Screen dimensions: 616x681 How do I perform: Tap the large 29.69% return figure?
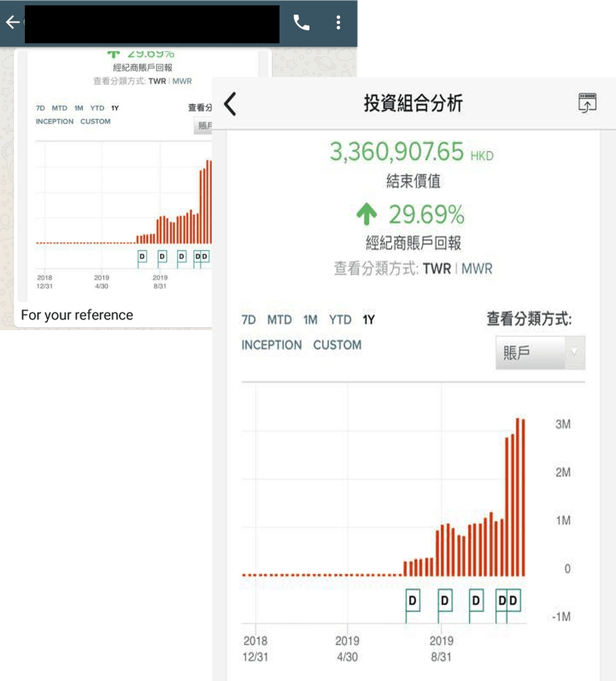point(427,214)
